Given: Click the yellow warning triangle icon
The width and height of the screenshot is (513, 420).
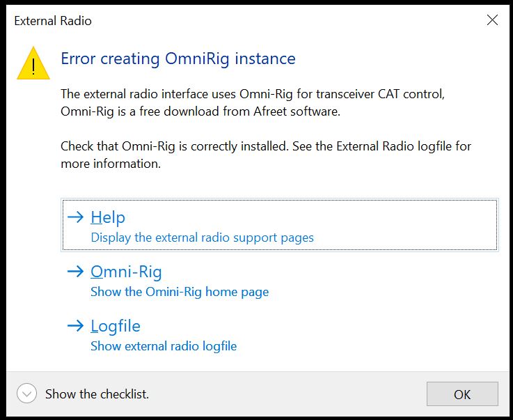Looking at the screenshot, I should point(33,63).
